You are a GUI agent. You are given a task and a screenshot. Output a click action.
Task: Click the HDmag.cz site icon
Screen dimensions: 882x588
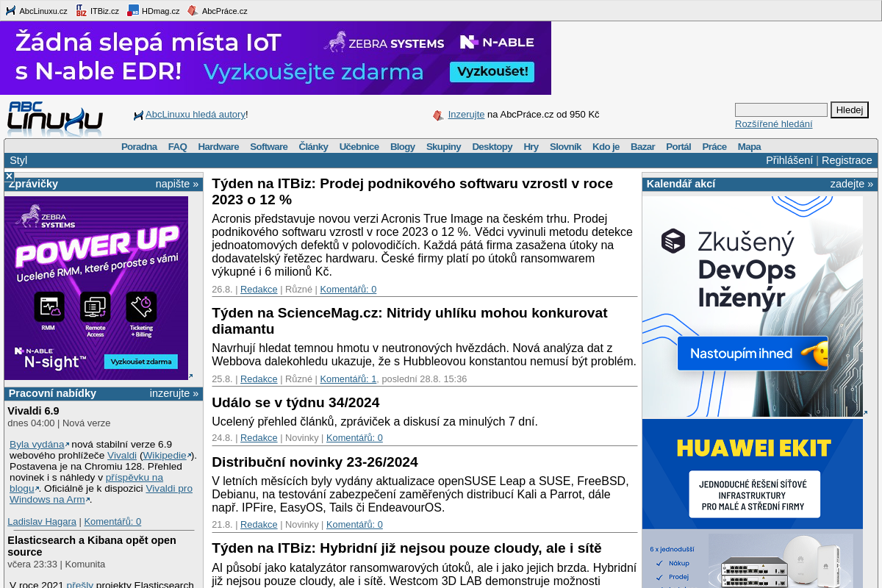[x=133, y=10]
